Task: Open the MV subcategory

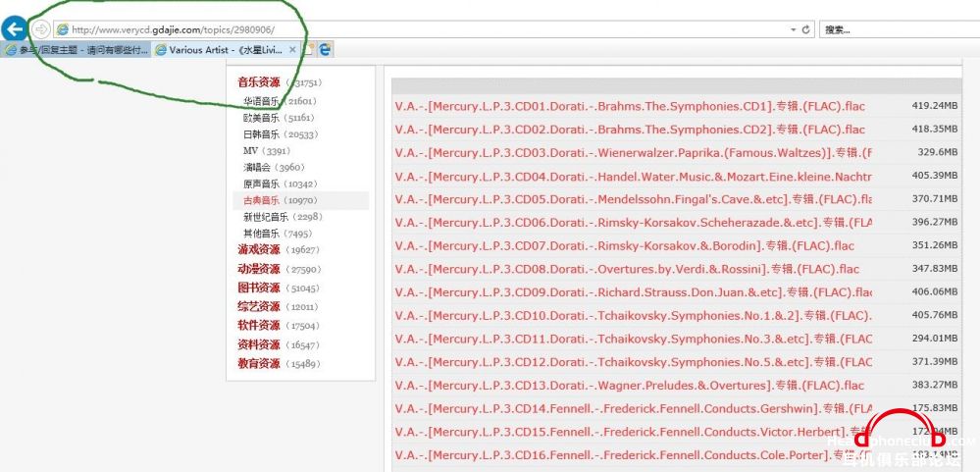Action: click(250, 151)
